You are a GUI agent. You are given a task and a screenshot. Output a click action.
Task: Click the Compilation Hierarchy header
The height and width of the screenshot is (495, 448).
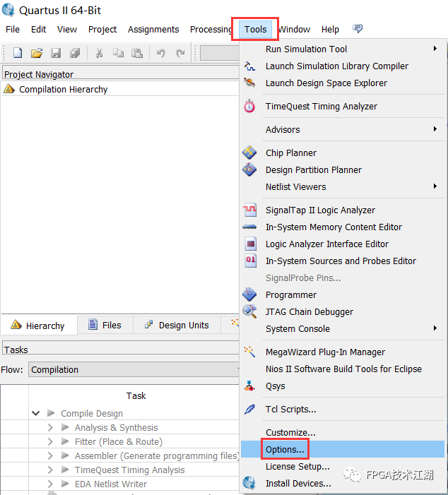pos(63,90)
